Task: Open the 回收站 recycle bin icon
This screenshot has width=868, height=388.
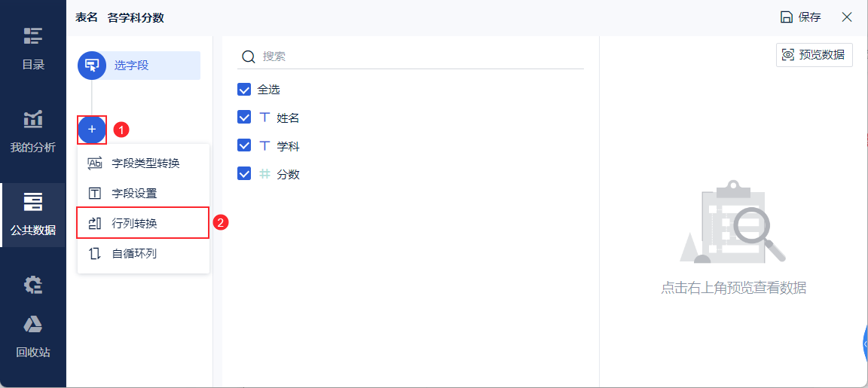Action: 33,325
